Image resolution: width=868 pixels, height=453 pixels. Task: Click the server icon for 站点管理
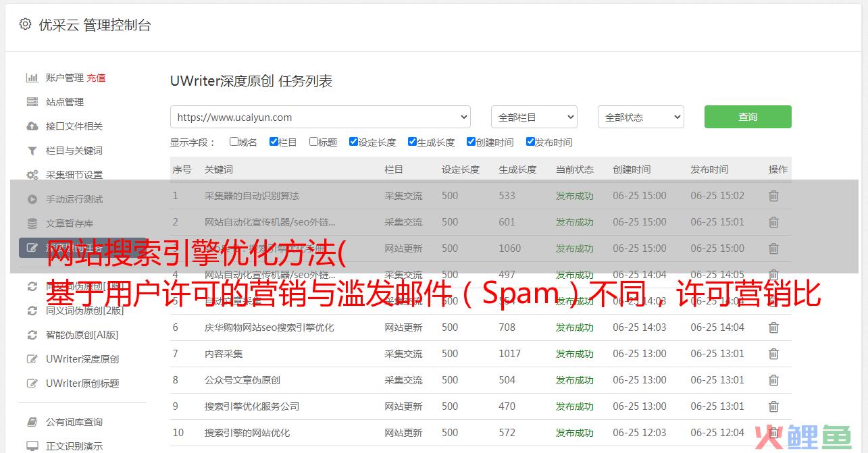coord(32,102)
